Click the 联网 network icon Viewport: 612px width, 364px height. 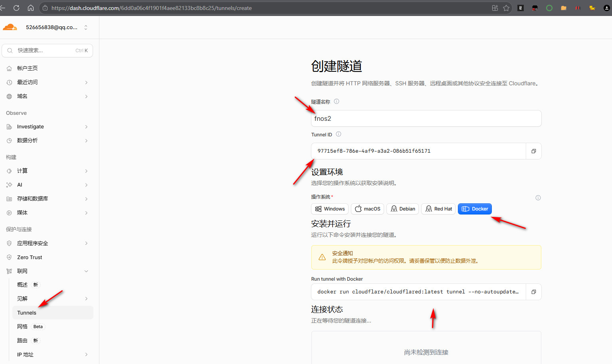9,271
